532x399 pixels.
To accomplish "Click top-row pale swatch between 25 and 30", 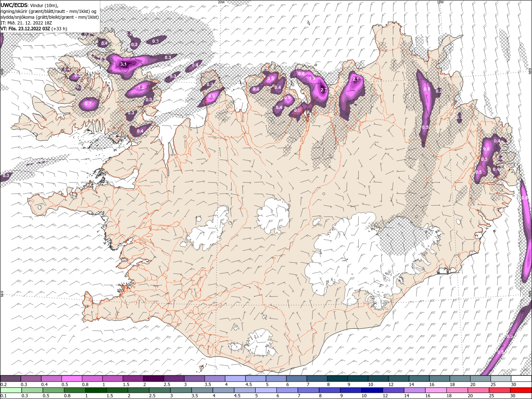I will tap(500, 379).
